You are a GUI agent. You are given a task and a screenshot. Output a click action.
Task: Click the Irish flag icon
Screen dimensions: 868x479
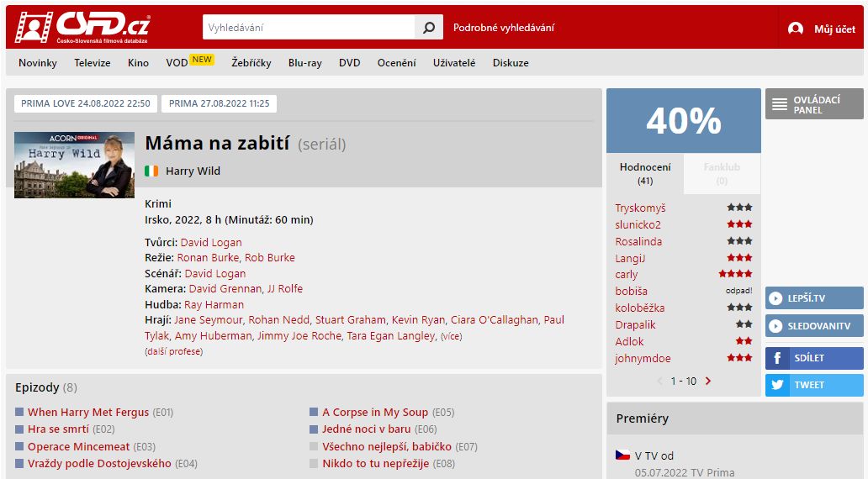point(151,171)
